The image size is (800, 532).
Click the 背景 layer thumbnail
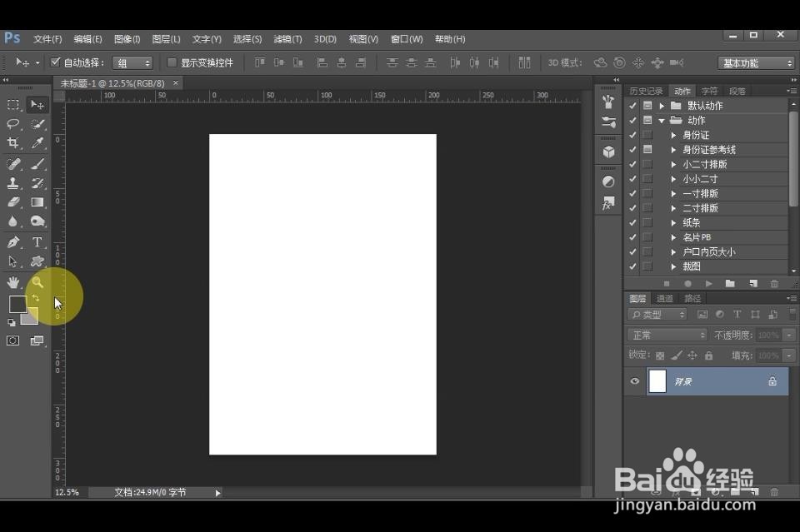tap(657, 381)
